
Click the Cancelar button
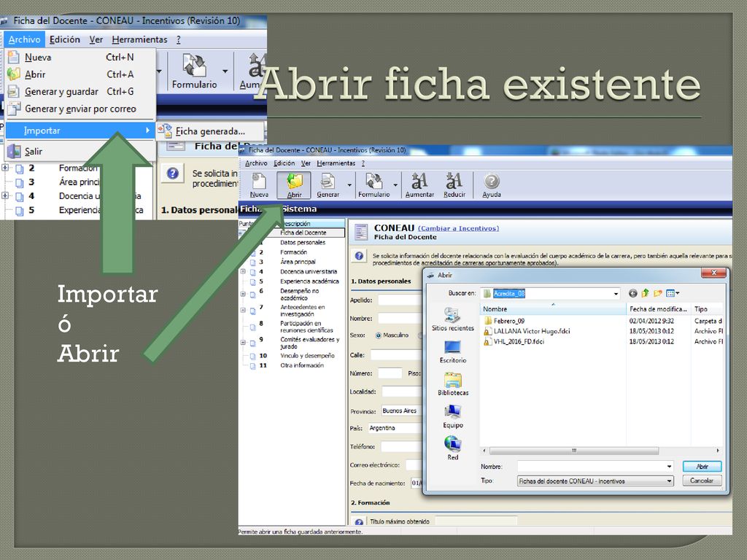702,481
